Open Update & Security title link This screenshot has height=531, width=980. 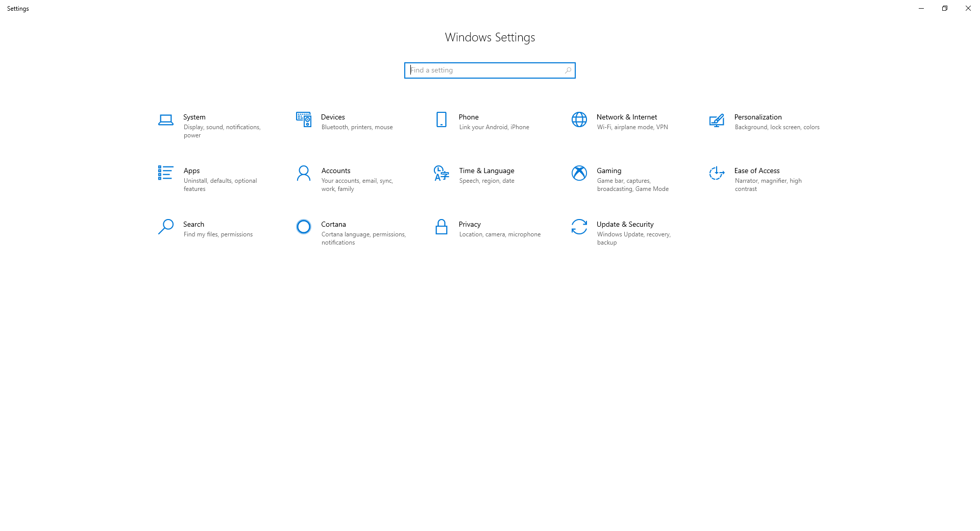point(625,224)
